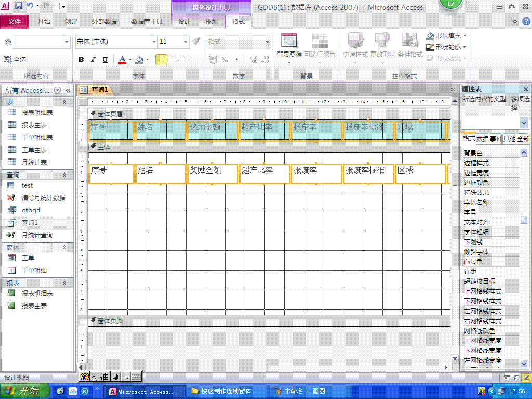532x399 pixels.
Task: Click the save icon in quick access toolbar
Action: coord(19,6)
